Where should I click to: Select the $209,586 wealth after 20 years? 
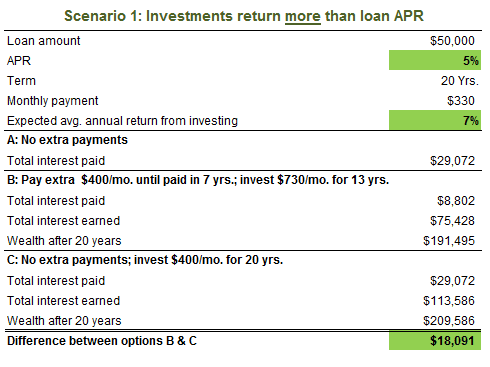[449, 321]
